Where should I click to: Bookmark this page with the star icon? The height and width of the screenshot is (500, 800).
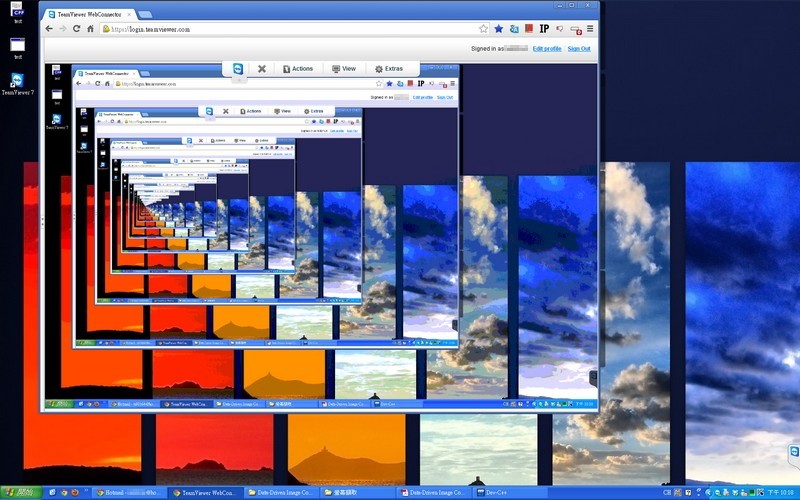pyautogui.click(x=483, y=29)
